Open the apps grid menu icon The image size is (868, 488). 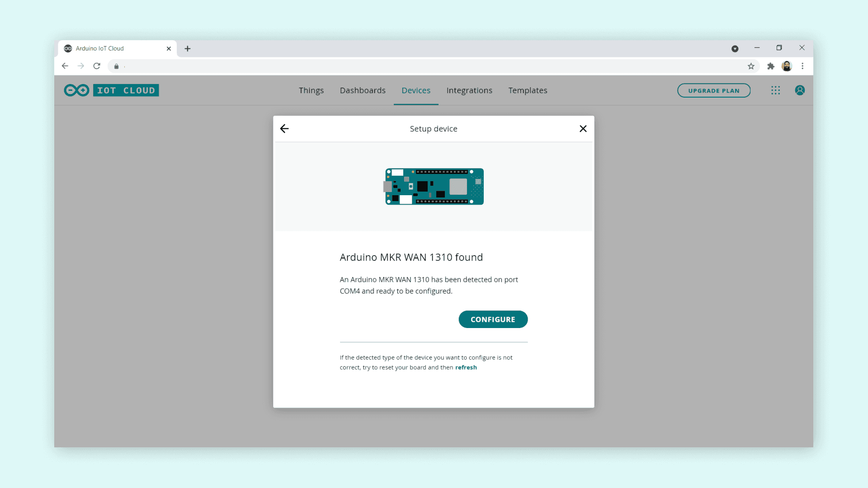pyautogui.click(x=775, y=90)
